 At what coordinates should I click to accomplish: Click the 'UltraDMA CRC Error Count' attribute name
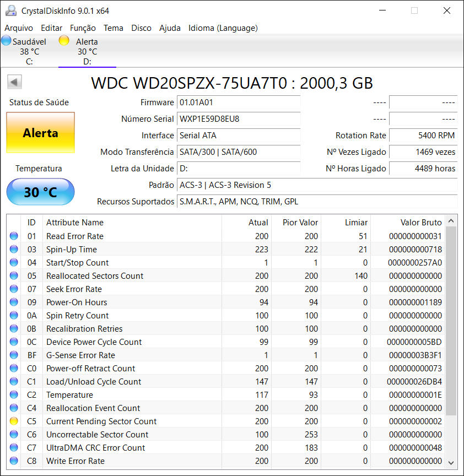96,448
